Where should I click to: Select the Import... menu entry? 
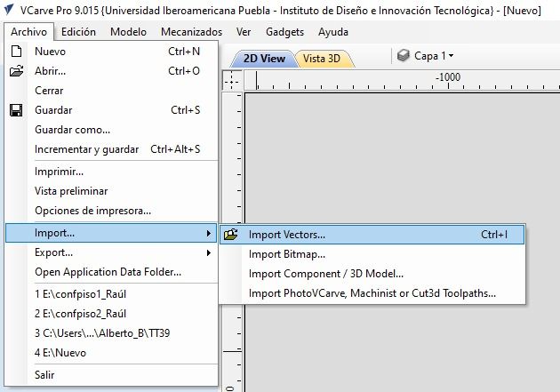[x=111, y=233]
